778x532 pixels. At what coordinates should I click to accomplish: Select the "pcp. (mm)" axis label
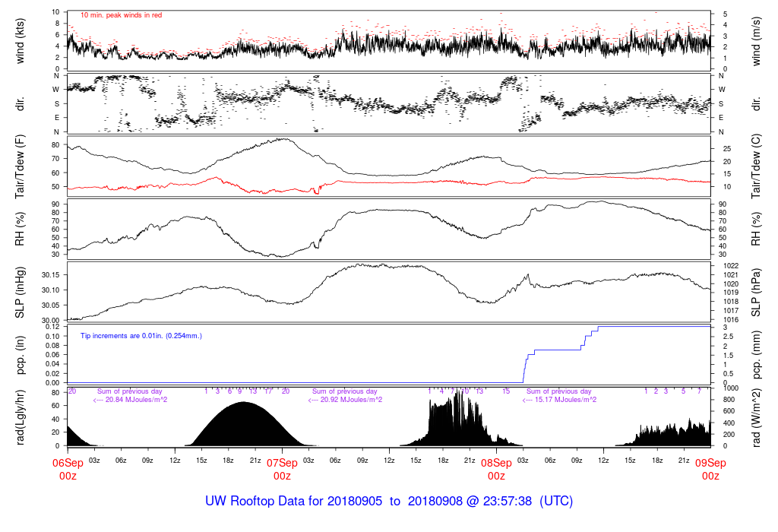(756, 356)
